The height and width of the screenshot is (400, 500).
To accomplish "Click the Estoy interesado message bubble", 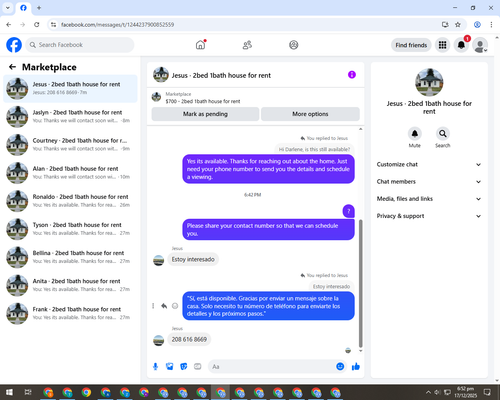I will [x=193, y=259].
